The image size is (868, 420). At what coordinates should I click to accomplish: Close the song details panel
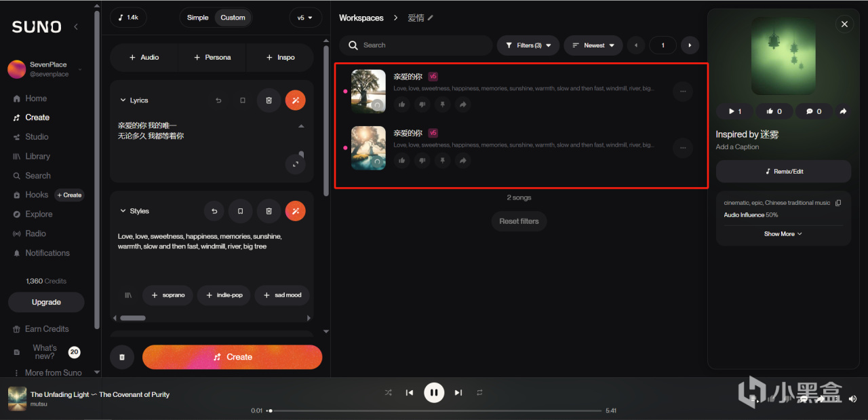tap(844, 24)
